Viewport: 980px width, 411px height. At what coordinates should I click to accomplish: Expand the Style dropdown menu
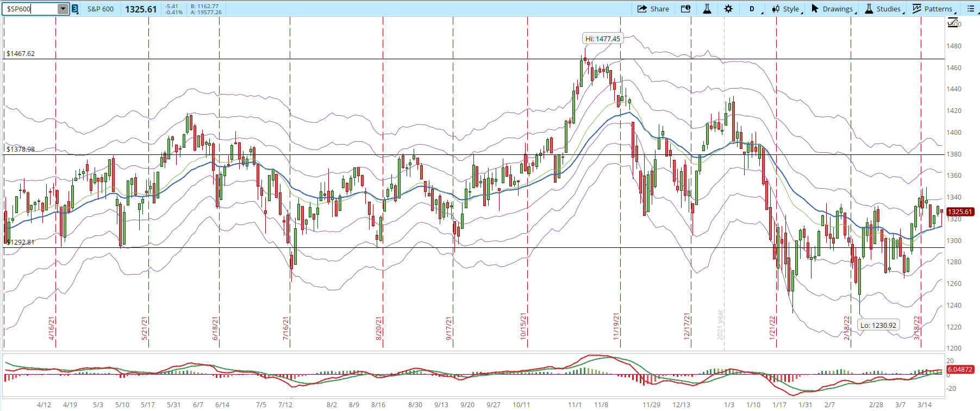(x=787, y=9)
